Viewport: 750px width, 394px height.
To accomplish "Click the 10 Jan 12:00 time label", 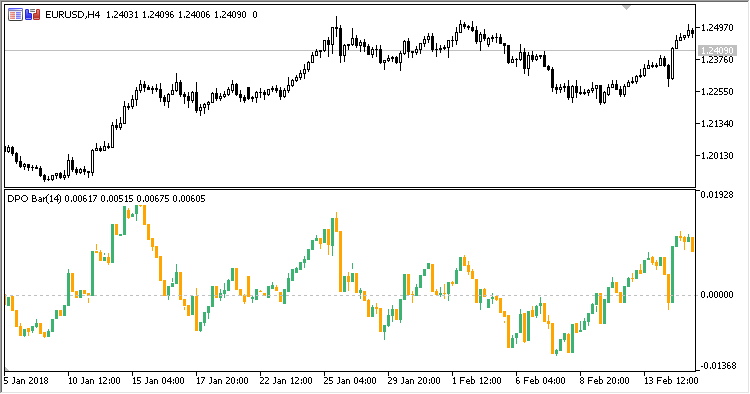I will point(94,381).
